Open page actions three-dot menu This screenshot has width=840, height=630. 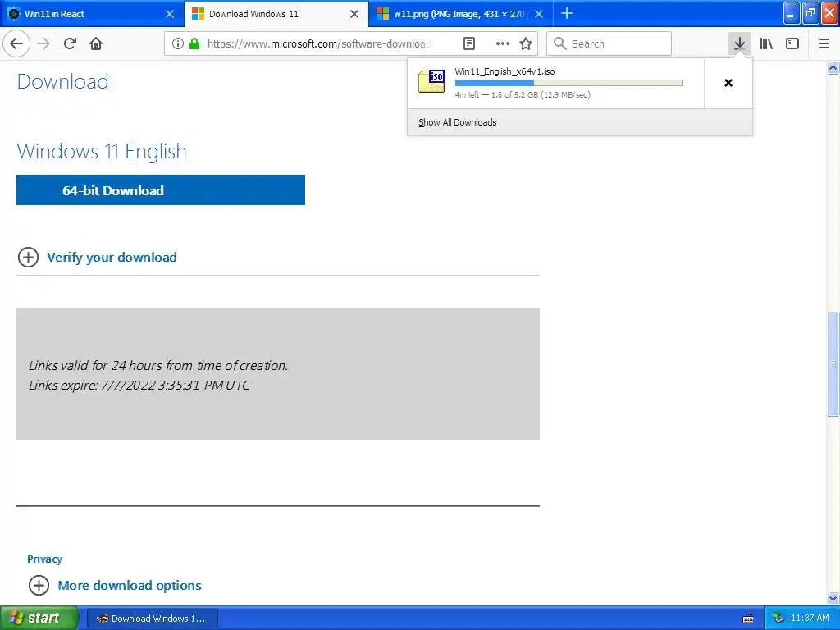[x=503, y=43]
